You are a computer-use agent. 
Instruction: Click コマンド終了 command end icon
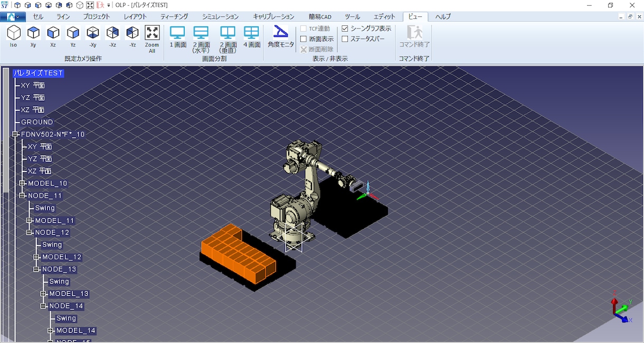point(414,37)
